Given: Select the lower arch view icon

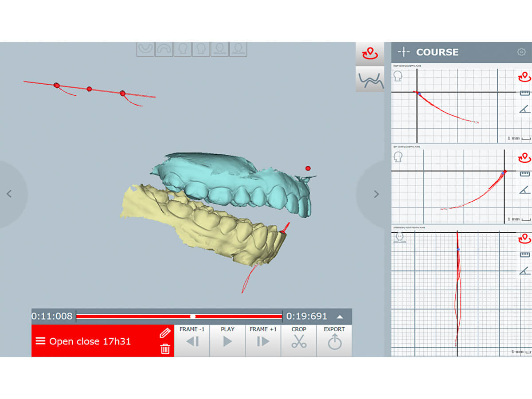Looking at the screenshot, I should [x=145, y=49].
